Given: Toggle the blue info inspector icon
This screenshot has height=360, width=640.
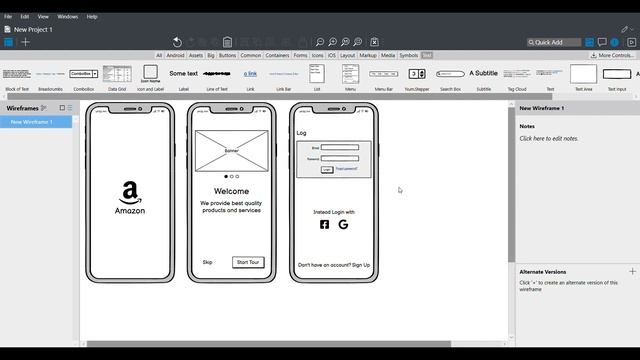Looking at the screenshot, I should 615,42.
